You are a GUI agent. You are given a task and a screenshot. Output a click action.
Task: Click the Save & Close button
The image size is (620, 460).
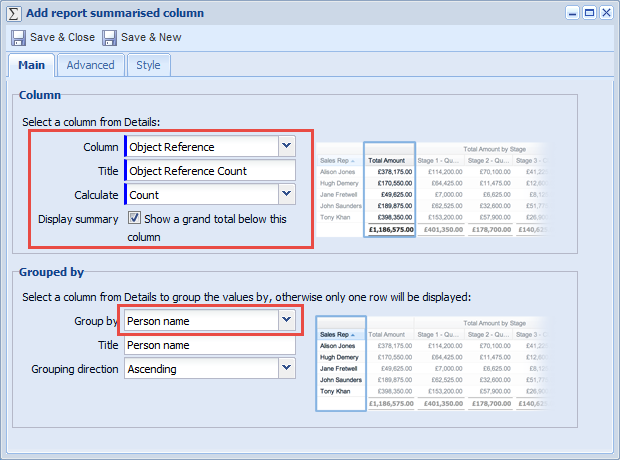click(53, 38)
